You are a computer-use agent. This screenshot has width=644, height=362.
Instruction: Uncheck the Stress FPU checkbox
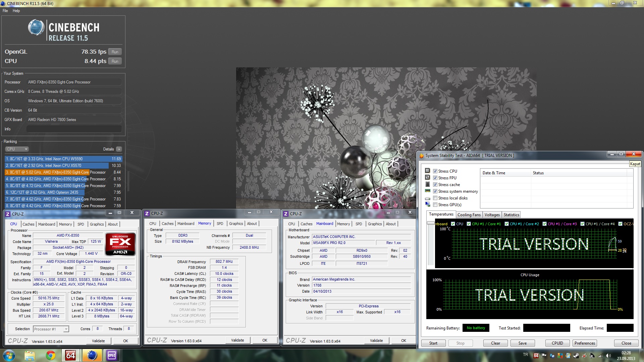(435, 178)
